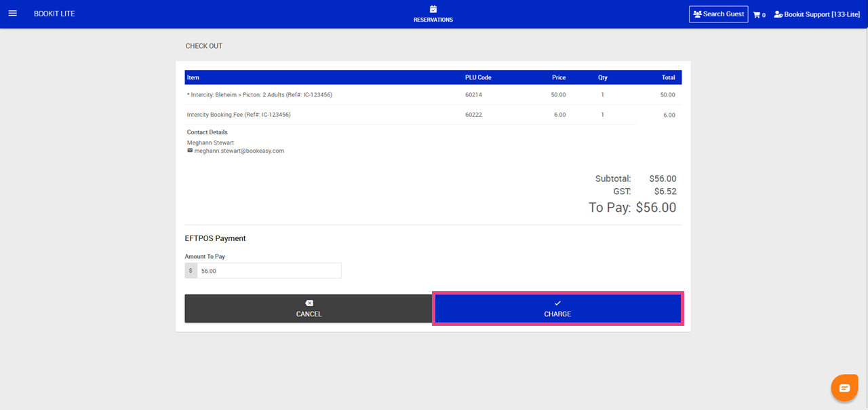Click the GST $6.52 amount
The height and width of the screenshot is (410, 868).
click(665, 191)
